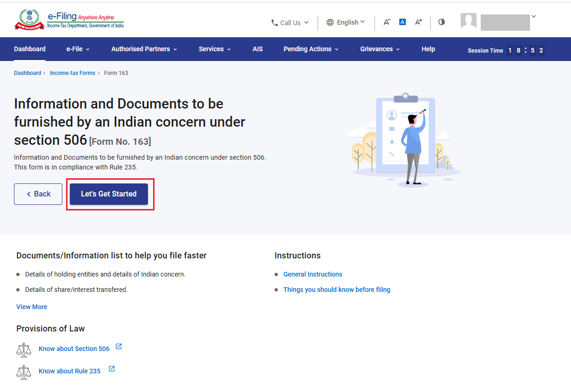Expand the Grievances menu
Screen dimensions: 571x392
click(380, 49)
